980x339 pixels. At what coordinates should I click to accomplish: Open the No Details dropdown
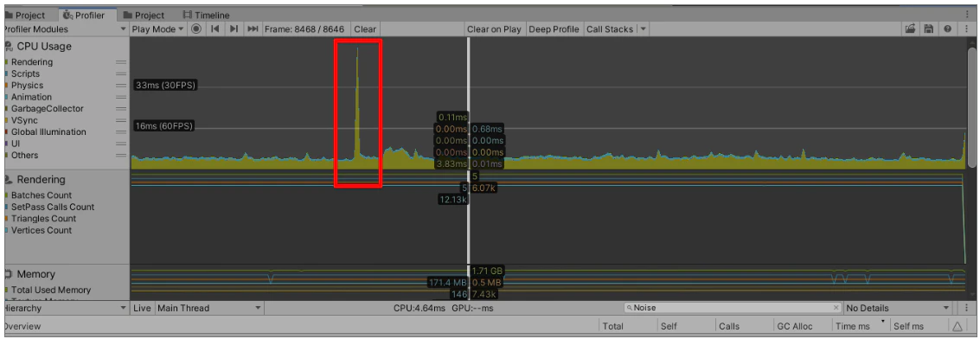click(x=898, y=308)
